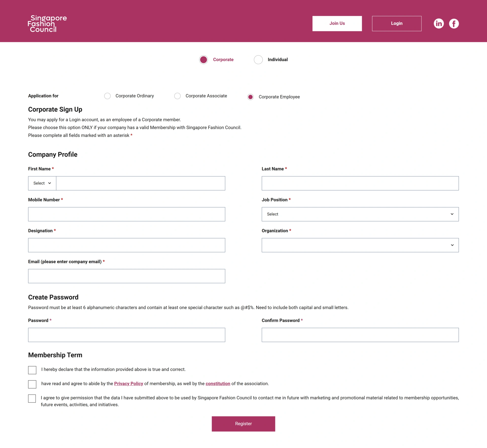Select Corporate Employee application type

251,97
